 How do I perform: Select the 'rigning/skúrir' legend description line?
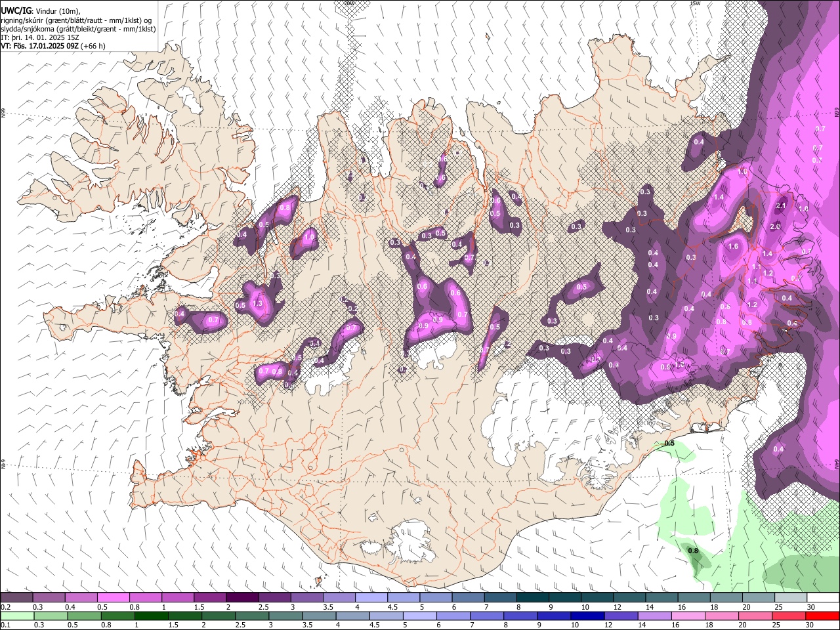click(76, 20)
